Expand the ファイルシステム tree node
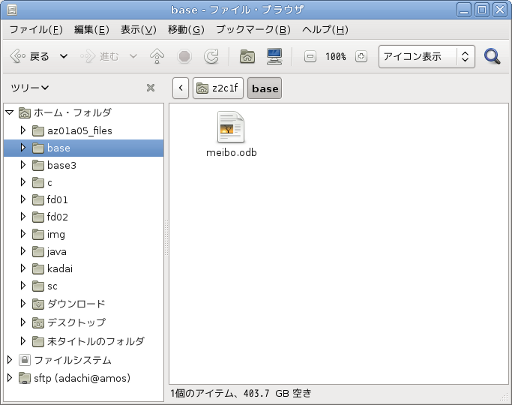Viewport: 512px width, 405px height. pos(9,360)
